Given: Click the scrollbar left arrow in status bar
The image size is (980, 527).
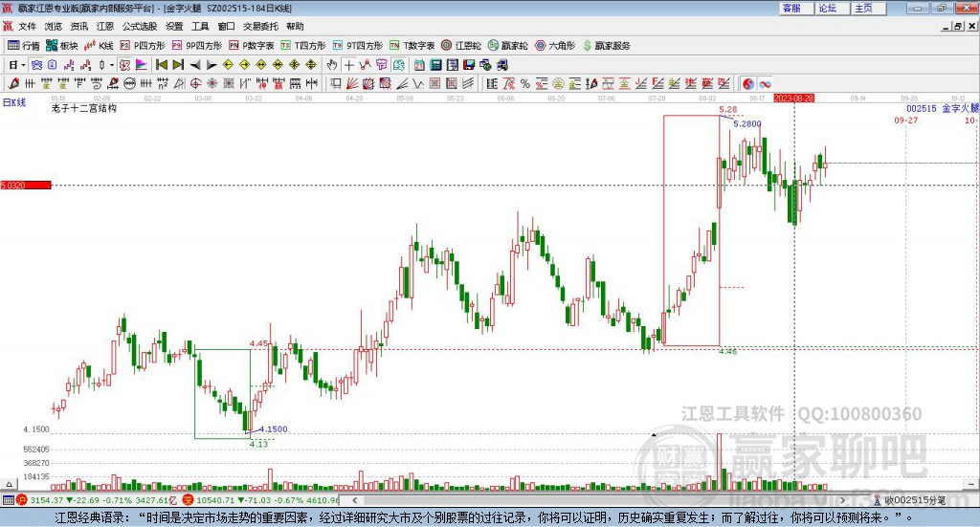Looking at the screenshot, I should (x=354, y=500).
